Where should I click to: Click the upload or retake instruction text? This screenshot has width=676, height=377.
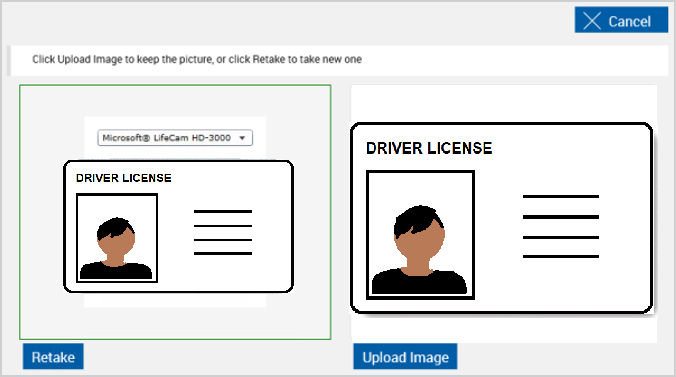coord(197,59)
